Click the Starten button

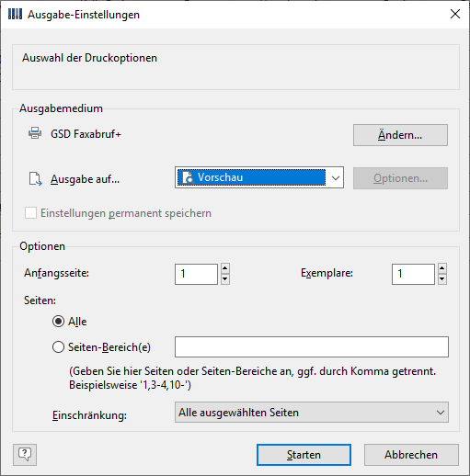304,455
